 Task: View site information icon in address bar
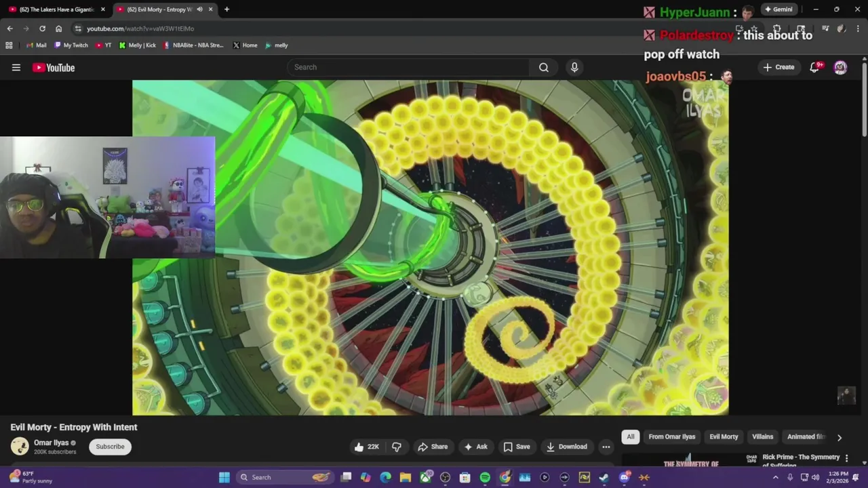tap(78, 28)
